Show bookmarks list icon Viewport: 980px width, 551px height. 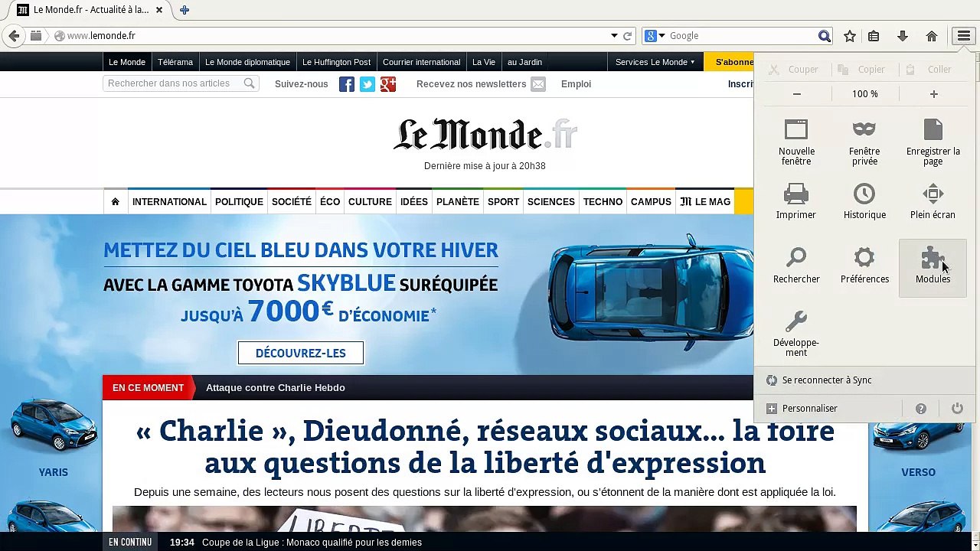tap(874, 36)
